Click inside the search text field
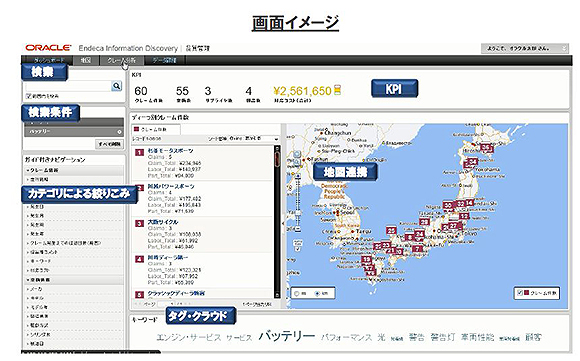The height and width of the screenshot is (361, 580). point(68,86)
